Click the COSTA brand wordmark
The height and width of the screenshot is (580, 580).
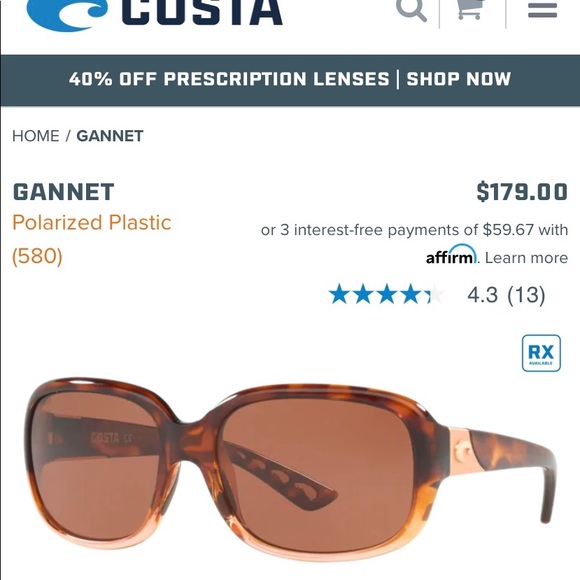pyautogui.click(x=202, y=12)
